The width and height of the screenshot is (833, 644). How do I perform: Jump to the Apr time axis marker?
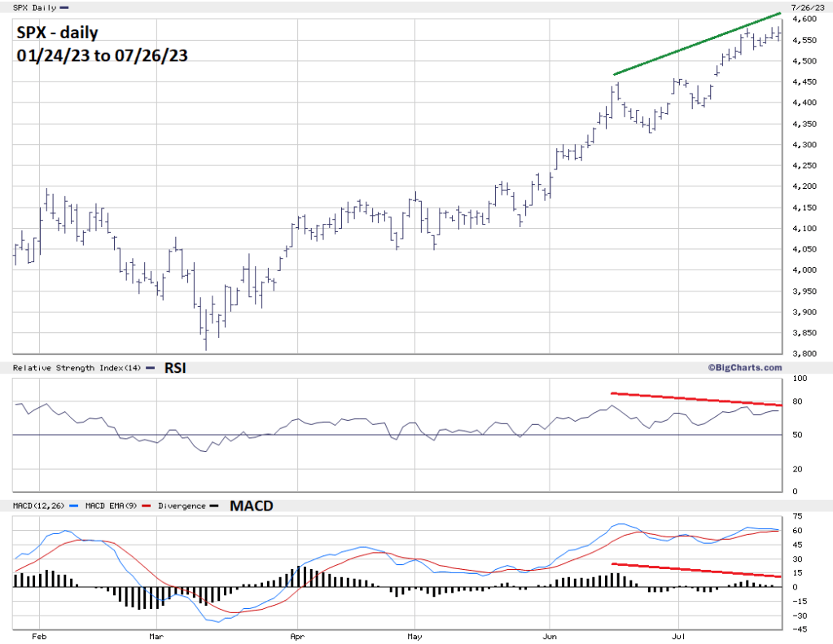[298, 638]
